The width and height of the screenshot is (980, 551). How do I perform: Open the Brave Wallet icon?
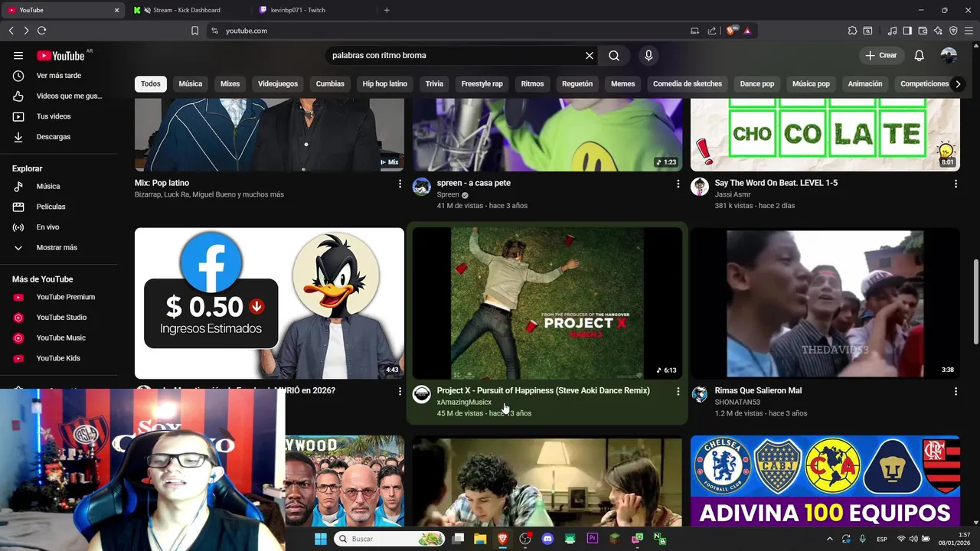(923, 31)
